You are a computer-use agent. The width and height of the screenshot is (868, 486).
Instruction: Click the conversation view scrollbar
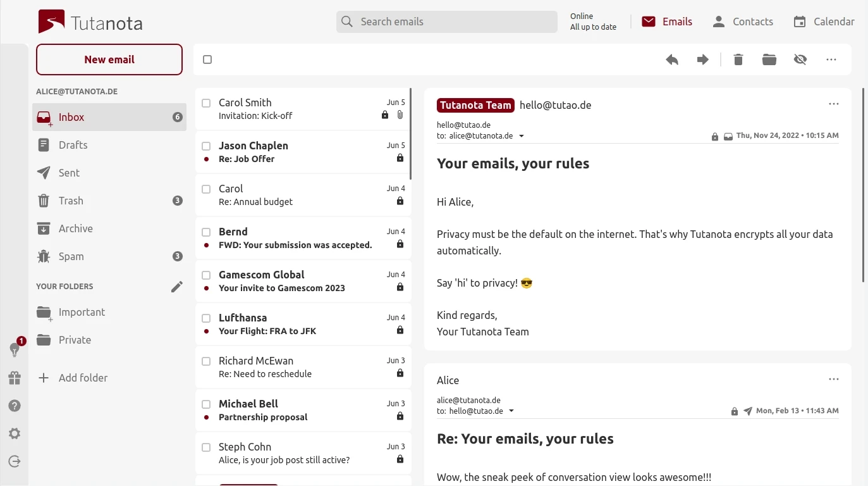pos(864,185)
